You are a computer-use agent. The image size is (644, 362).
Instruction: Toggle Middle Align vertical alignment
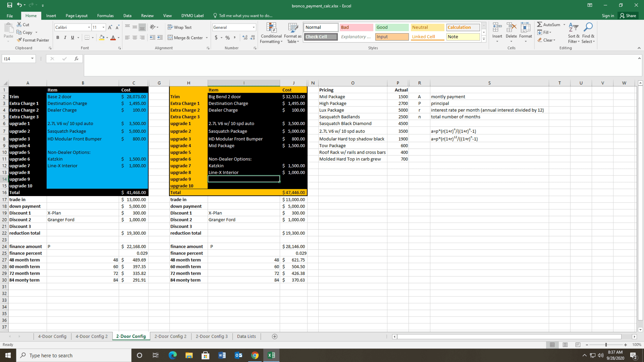pos(135,27)
